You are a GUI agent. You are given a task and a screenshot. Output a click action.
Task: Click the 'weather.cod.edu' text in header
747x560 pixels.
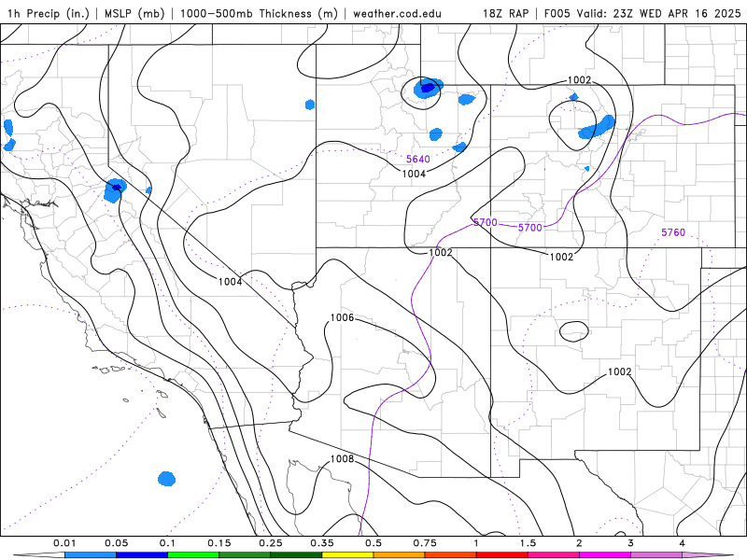(397, 13)
